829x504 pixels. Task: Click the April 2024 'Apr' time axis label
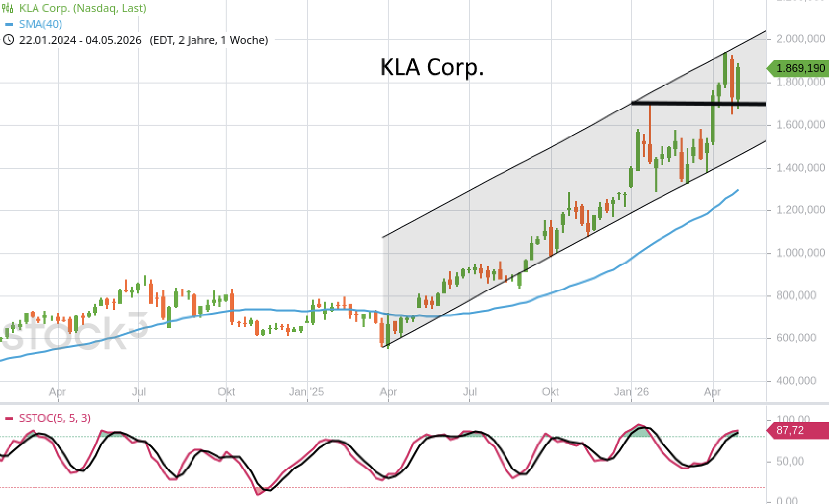tap(57, 392)
